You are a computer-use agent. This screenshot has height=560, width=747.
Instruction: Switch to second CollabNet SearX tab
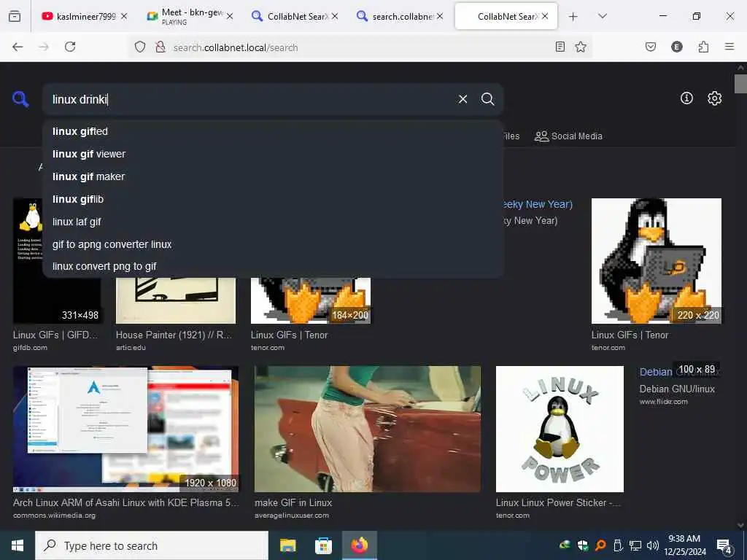(x=506, y=17)
